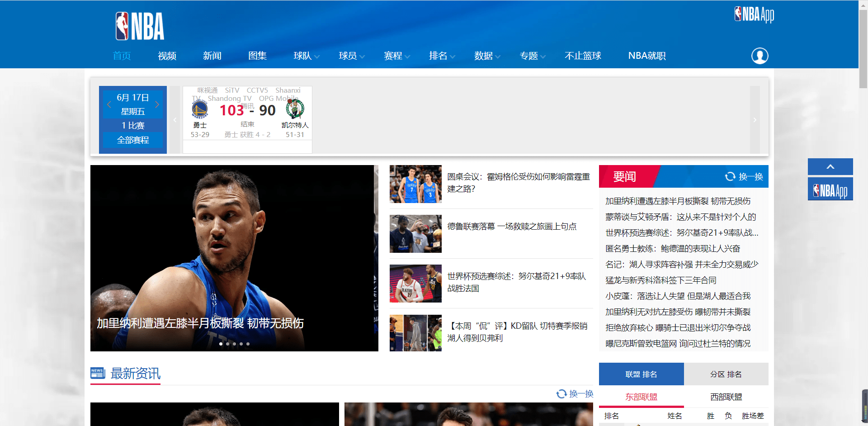Go to previous date in schedule box
Image resolution: width=868 pixels, height=426 pixels.
109,104
